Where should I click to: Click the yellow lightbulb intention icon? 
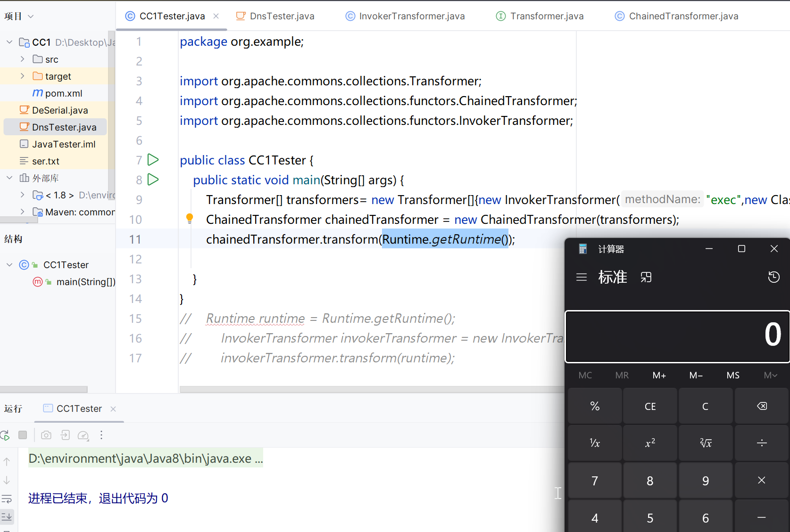click(x=190, y=218)
